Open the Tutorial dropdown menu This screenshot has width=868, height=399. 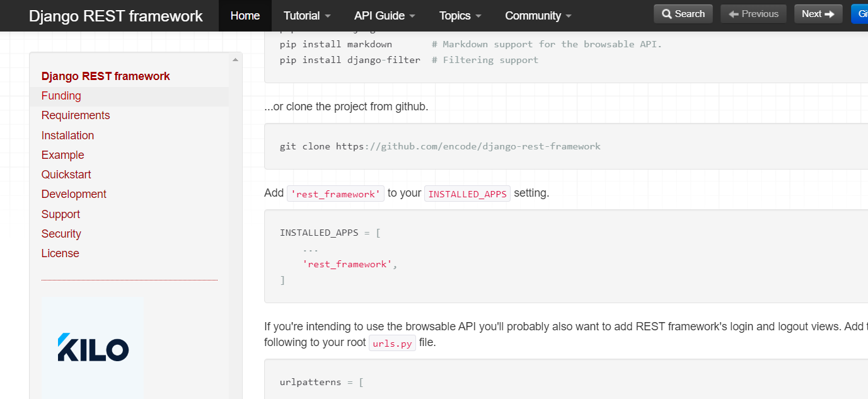pyautogui.click(x=307, y=16)
